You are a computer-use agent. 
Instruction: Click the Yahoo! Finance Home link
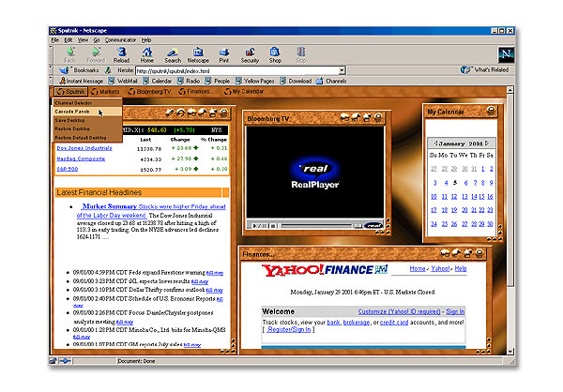[x=418, y=268]
